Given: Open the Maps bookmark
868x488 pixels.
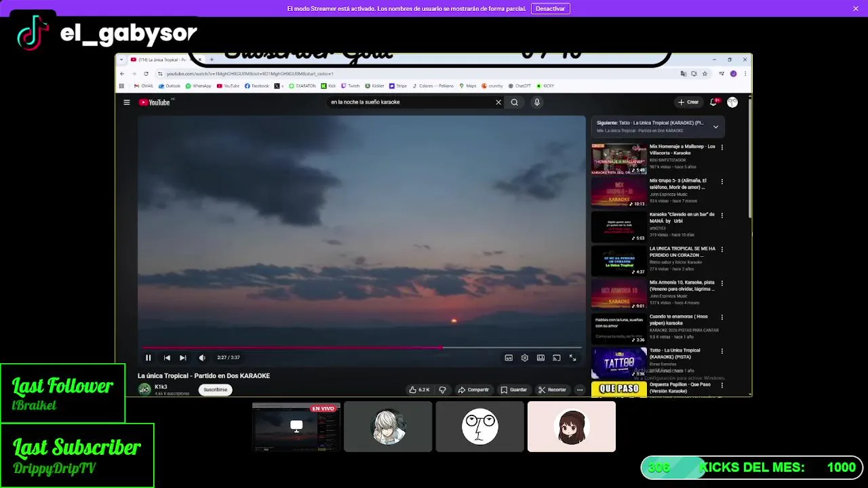Looking at the screenshot, I should tap(468, 86).
